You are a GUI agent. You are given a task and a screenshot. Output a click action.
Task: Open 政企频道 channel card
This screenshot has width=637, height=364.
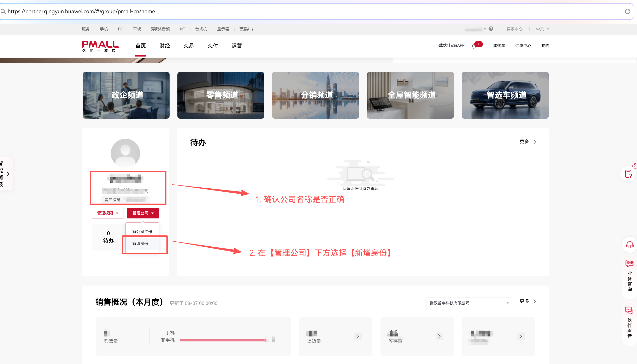point(126,95)
